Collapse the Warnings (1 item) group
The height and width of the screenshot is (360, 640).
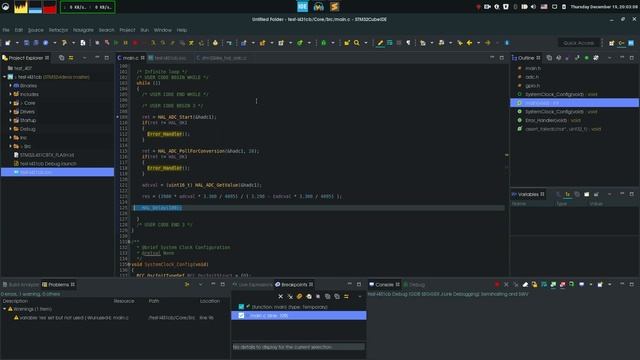coord(4,309)
